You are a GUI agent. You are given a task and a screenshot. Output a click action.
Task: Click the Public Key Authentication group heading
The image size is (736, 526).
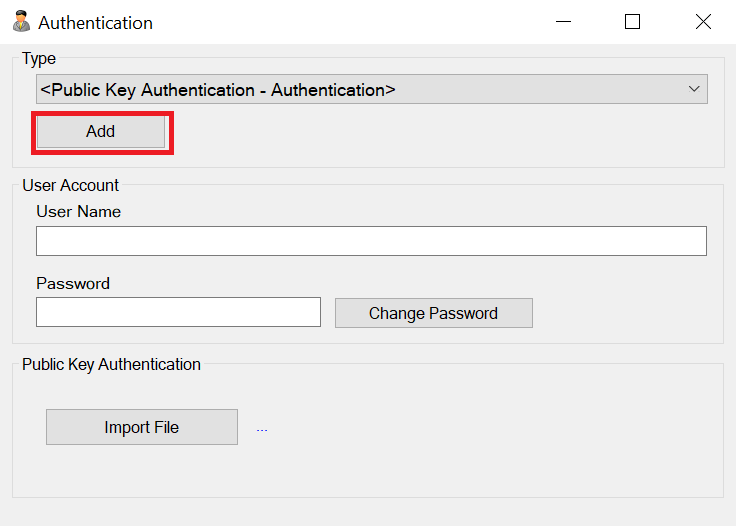click(x=111, y=365)
